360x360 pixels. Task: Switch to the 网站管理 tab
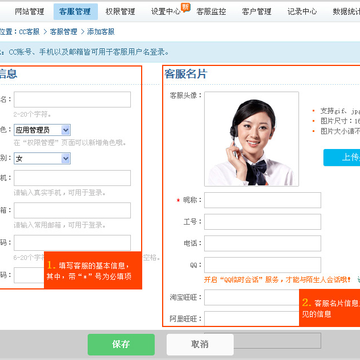(29, 12)
